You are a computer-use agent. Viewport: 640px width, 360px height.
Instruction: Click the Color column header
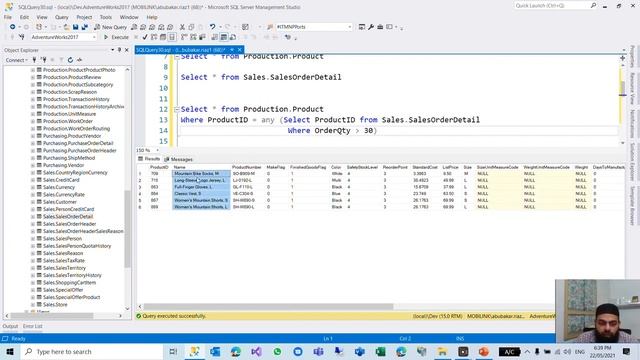pyautogui.click(x=336, y=167)
